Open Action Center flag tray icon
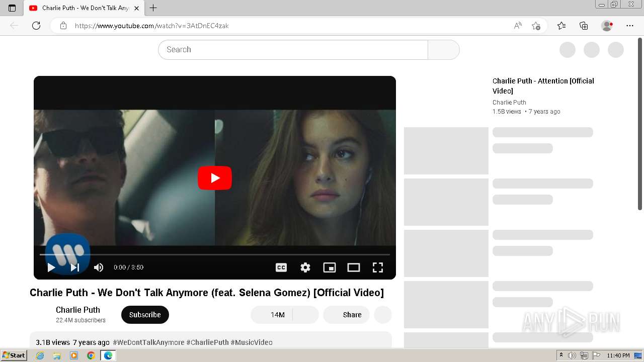The image size is (644, 362). point(595,355)
